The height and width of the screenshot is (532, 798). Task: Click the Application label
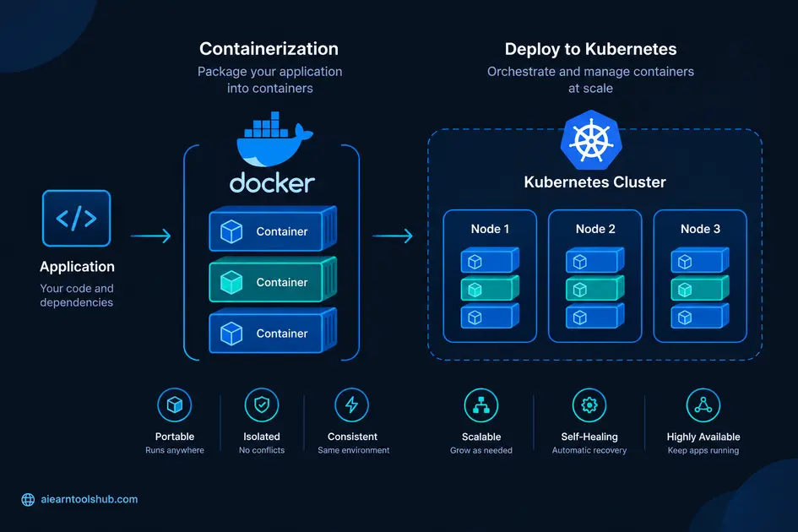pyautogui.click(x=77, y=267)
